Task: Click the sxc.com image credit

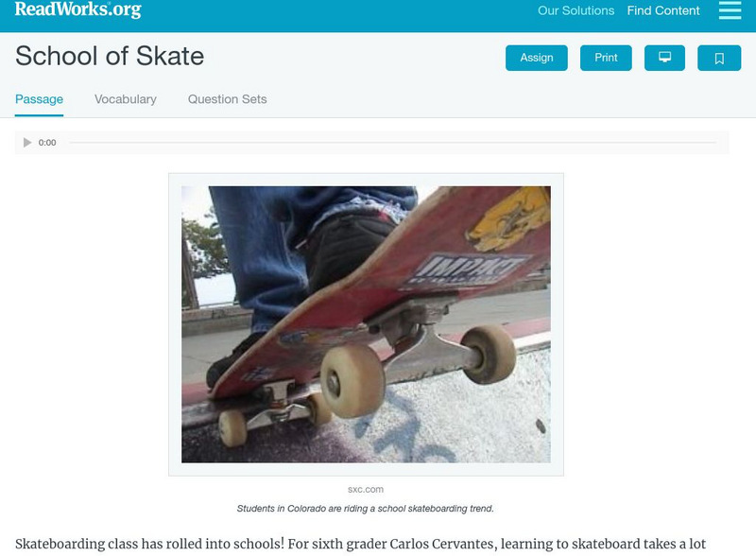Action: pyautogui.click(x=366, y=490)
